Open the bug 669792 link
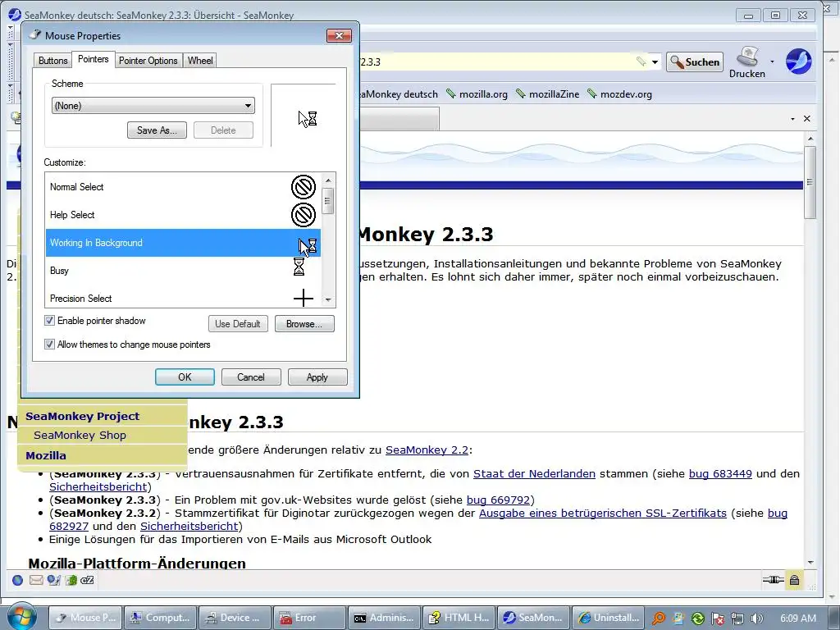 click(498, 500)
